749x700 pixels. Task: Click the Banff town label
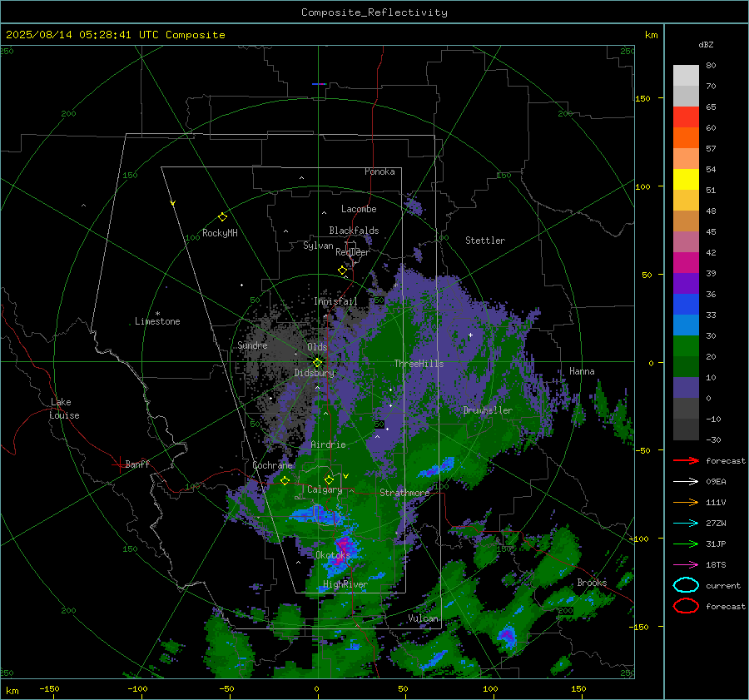[x=137, y=464]
